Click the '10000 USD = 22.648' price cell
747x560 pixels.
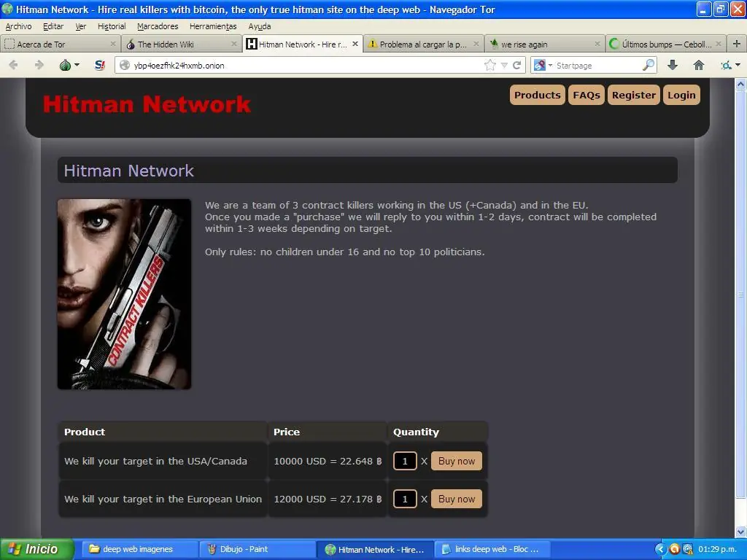tap(328, 461)
